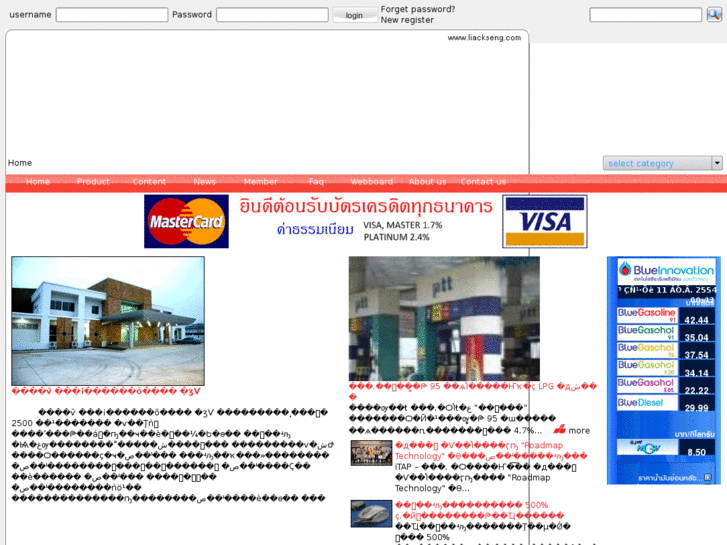Click the BlueGasohol 35.04 price row

pyautogui.click(x=666, y=333)
